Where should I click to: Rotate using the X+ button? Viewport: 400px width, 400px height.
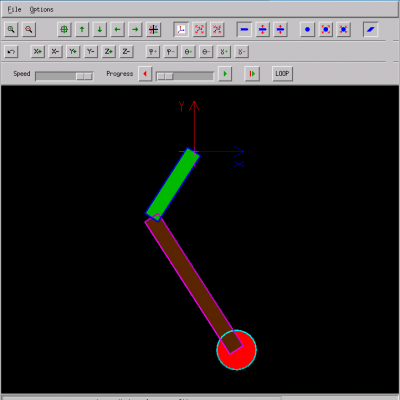tap(38, 52)
